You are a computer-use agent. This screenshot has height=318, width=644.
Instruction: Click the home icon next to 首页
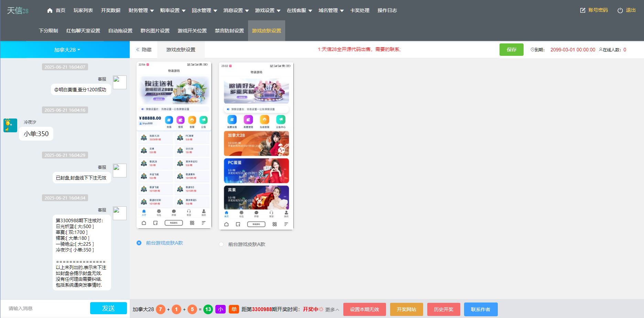pyautogui.click(x=50, y=10)
